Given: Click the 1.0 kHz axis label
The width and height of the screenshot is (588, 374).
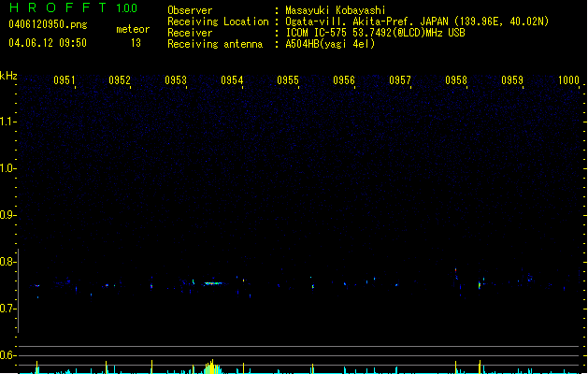Looking at the screenshot, I should point(7,168).
